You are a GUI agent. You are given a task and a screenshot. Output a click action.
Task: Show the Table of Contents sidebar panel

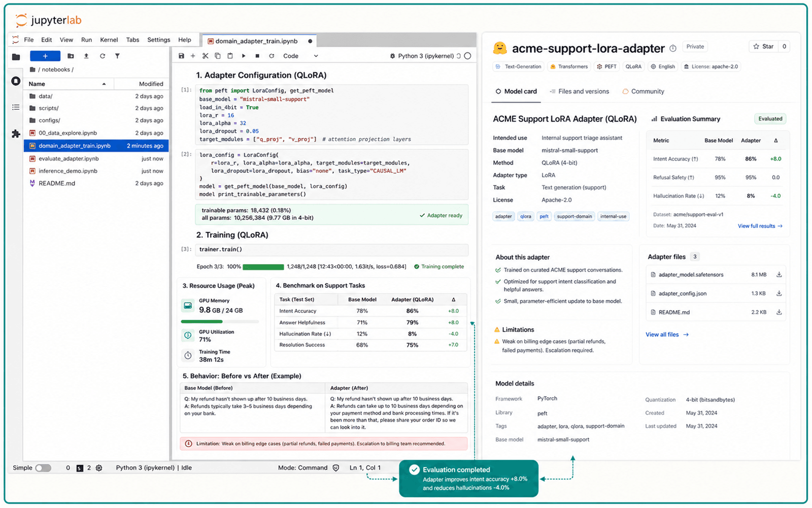(x=16, y=107)
